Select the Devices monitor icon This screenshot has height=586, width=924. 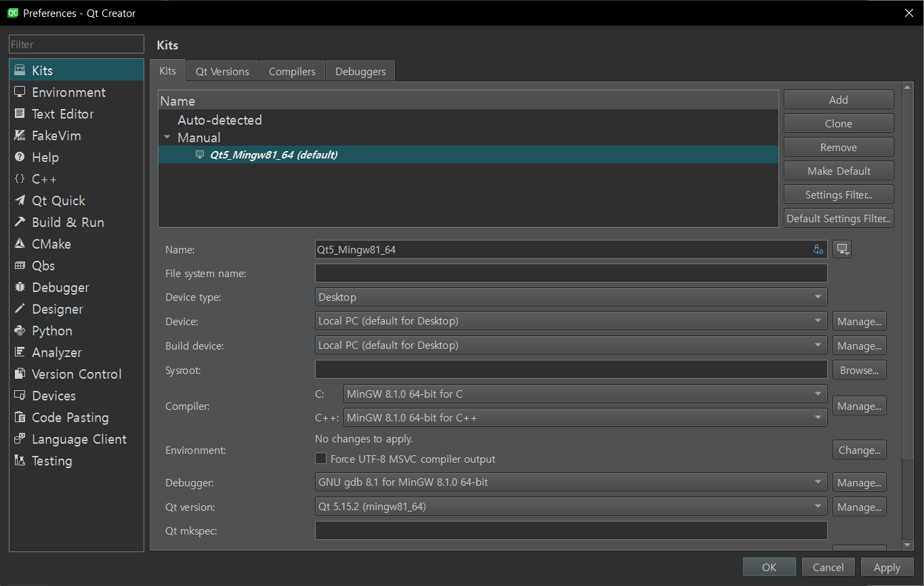(20, 396)
